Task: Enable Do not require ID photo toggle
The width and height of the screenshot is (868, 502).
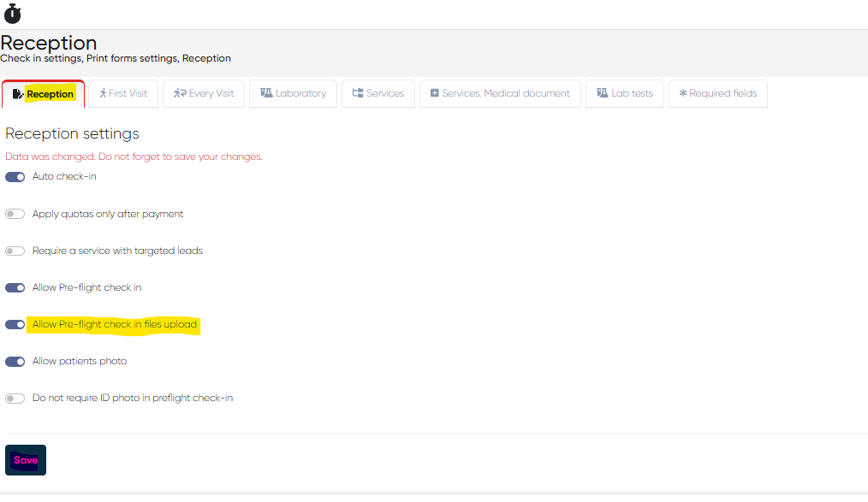Action: click(15, 399)
